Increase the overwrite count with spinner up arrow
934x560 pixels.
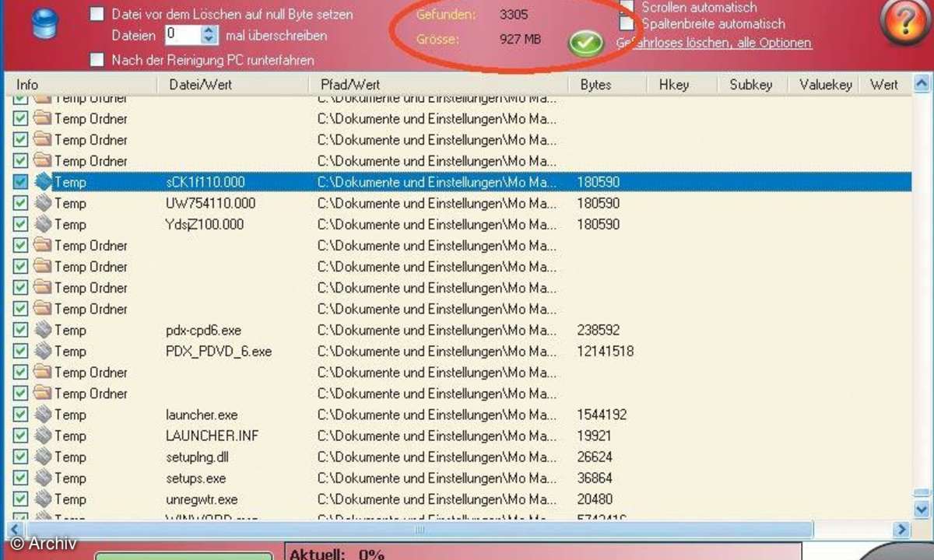[x=209, y=30]
